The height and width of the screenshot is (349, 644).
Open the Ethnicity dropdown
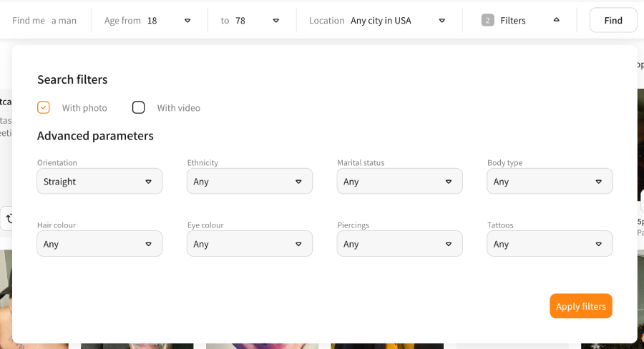pyautogui.click(x=250, y=181)
